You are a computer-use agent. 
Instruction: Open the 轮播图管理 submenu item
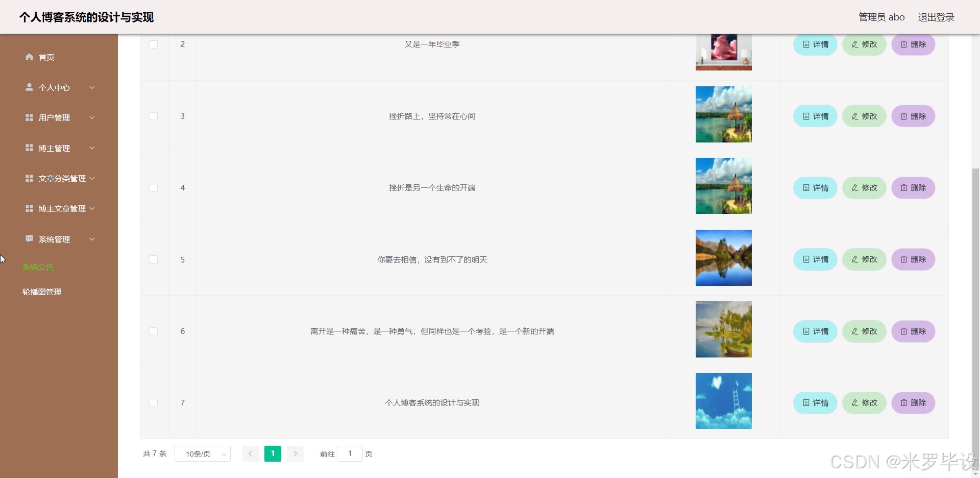click(42, 292)
